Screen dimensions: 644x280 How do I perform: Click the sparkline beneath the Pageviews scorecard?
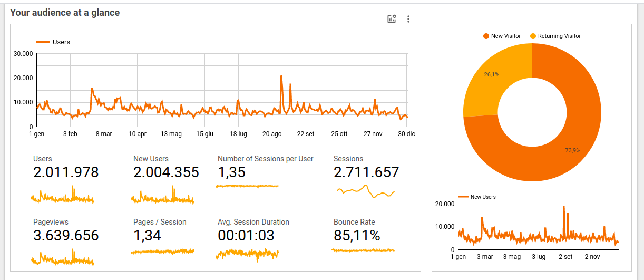point(63,259)
